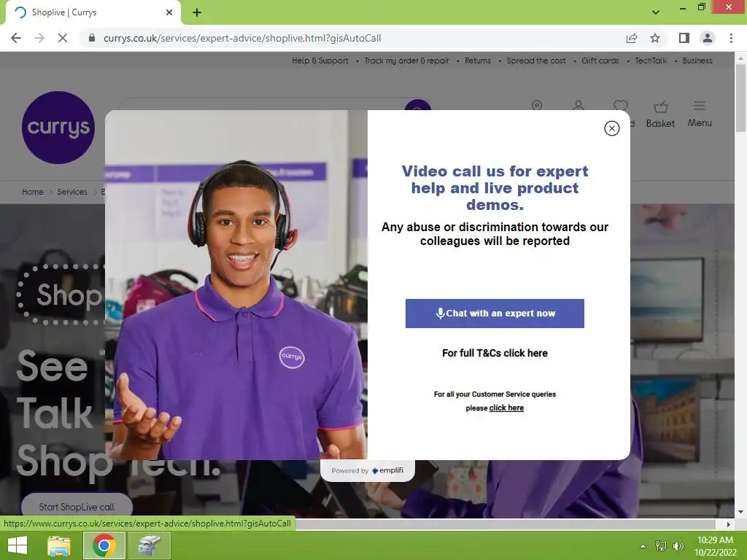Click the Help & Support link
747x560 pixels.
click(320, 61)
